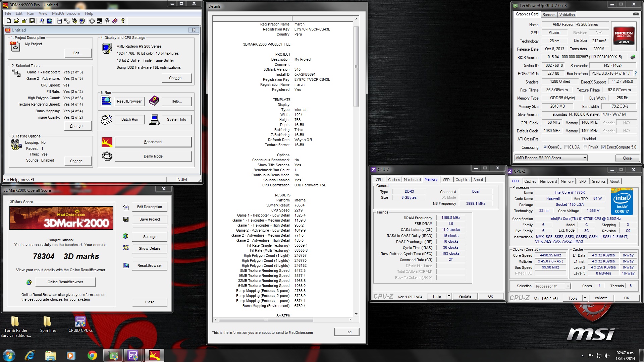Click the Details scrollbar down arrow
This screenshot has height=362, width=644.
(356, 314)
